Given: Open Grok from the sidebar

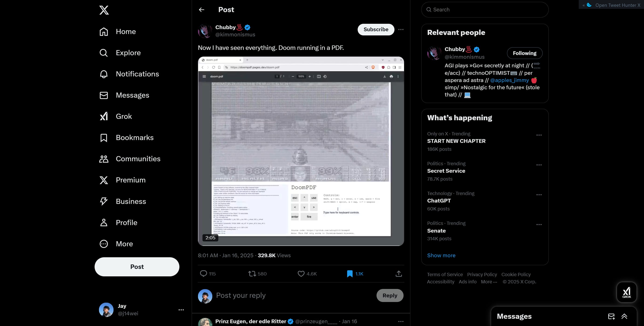Looking at the screenshot, I should [x=116, y=117].
